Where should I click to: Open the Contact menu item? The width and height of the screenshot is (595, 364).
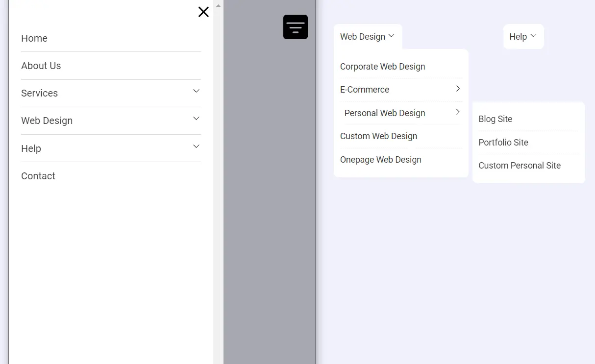38,176
